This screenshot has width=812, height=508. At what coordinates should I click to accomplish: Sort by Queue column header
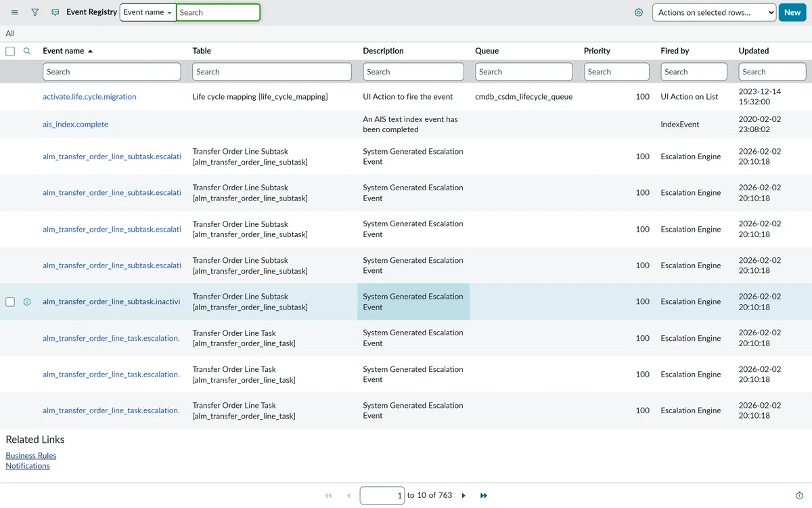tap(487, 51)
